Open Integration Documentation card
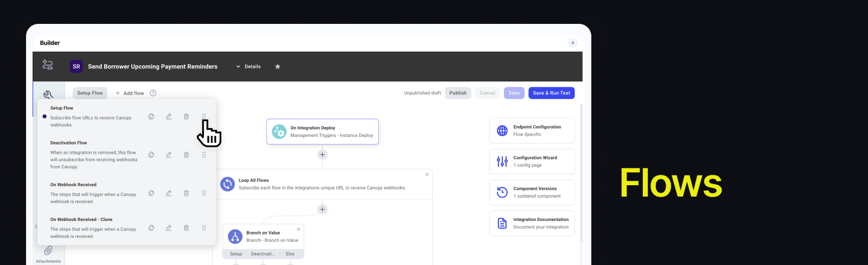 tap(532, 223)
